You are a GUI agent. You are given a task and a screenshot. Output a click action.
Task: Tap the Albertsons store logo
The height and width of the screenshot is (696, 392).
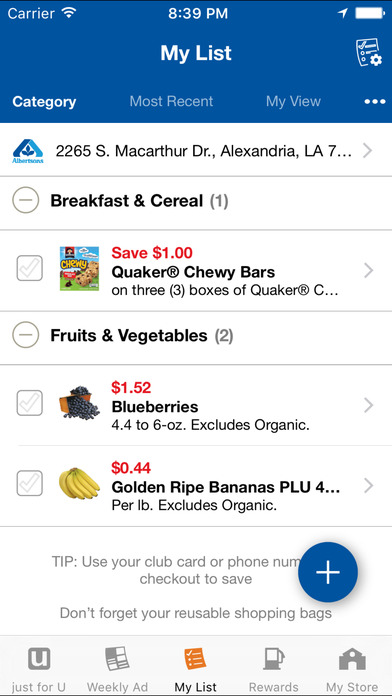(x=28, y=152)
